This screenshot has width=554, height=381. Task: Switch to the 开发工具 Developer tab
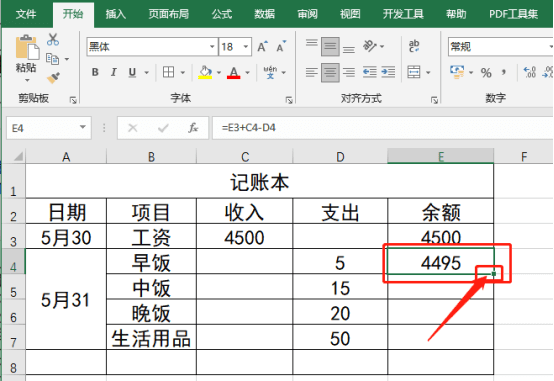coord(403,14)
